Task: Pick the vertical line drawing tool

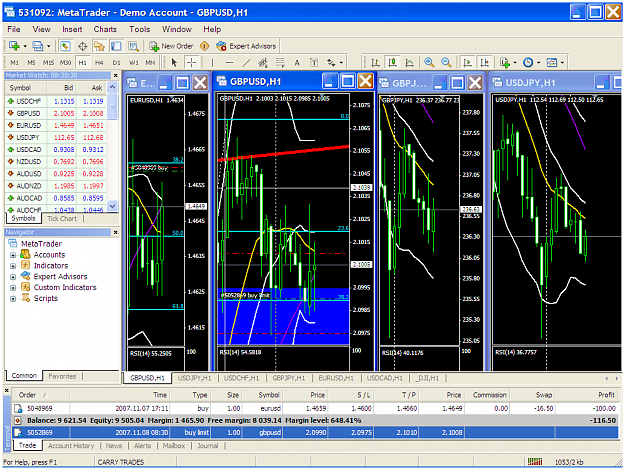Action: click(x=212, y=62)
